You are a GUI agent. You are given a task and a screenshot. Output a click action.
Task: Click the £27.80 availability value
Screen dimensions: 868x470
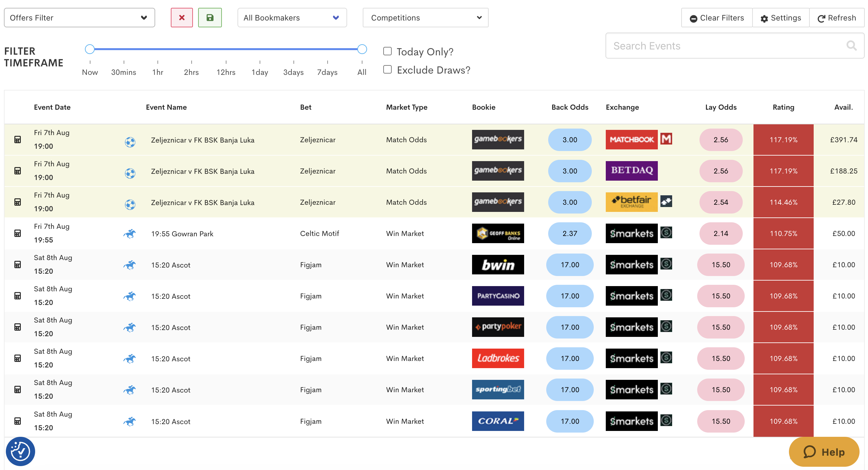pos(844,202)
